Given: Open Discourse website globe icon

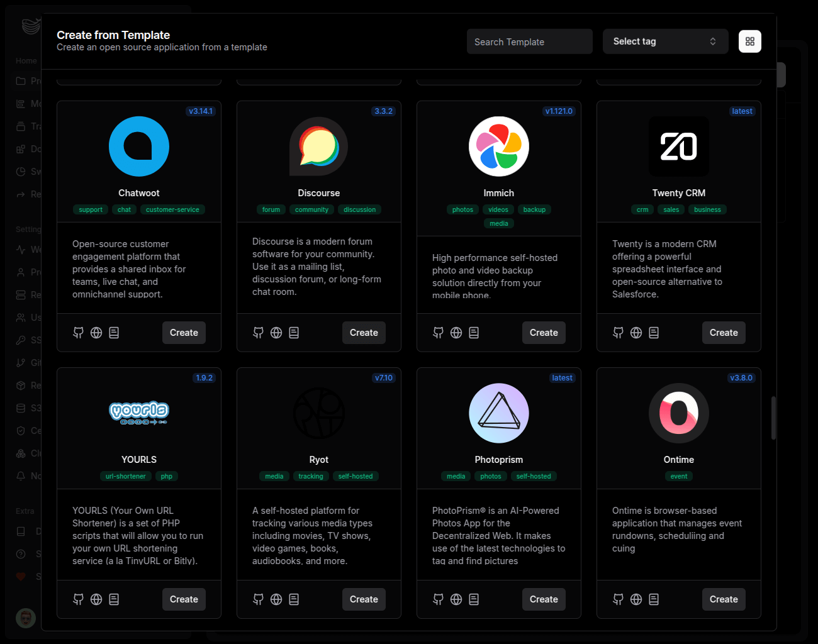Looking at the screenshot, I should pos(276,333).
